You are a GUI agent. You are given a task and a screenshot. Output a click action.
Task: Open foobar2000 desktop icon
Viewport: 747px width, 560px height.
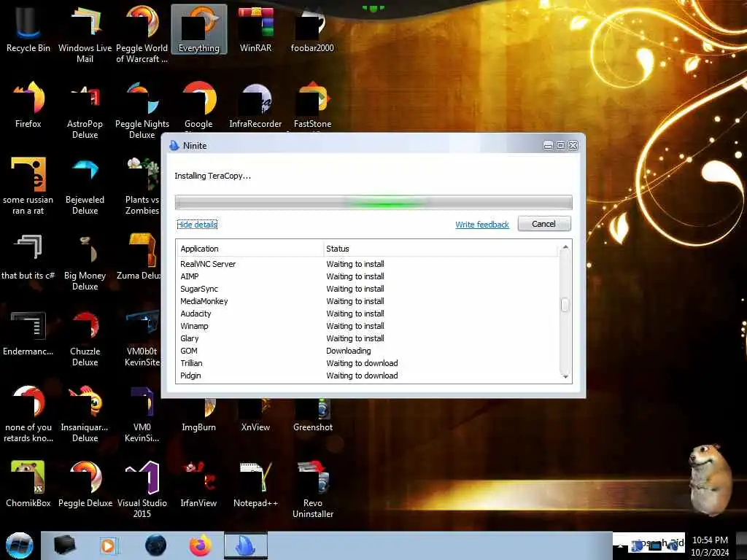[x=312, y=29]
